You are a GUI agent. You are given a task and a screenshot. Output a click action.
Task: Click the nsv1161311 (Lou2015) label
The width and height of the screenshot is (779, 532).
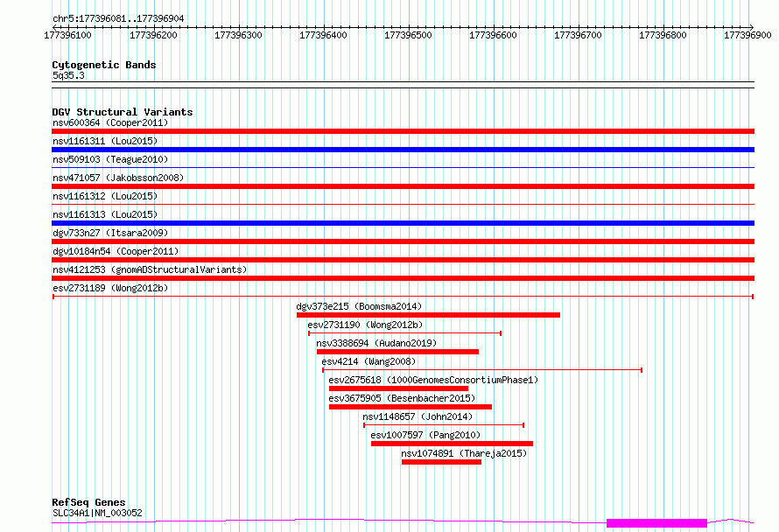(105, 141)
